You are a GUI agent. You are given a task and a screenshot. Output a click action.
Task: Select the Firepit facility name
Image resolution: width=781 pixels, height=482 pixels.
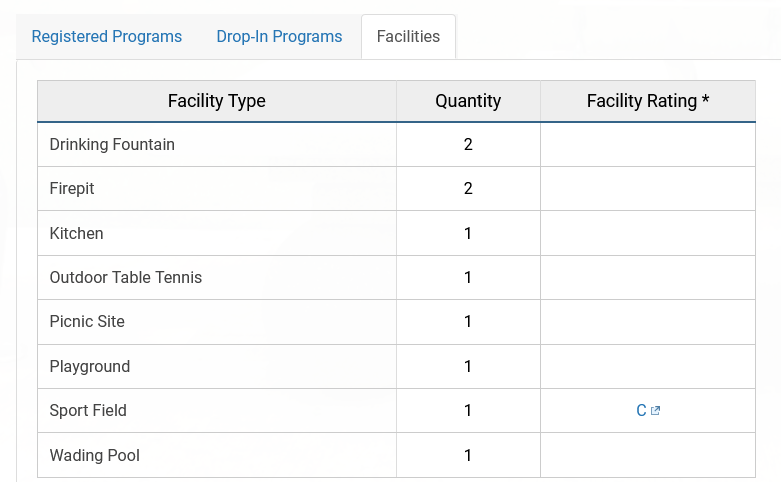[x=72, y=188]
